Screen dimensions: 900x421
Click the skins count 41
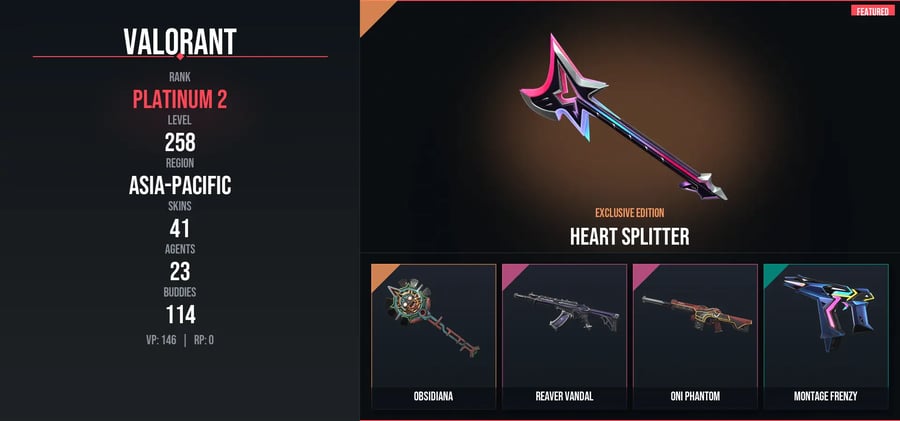(180, 229)
